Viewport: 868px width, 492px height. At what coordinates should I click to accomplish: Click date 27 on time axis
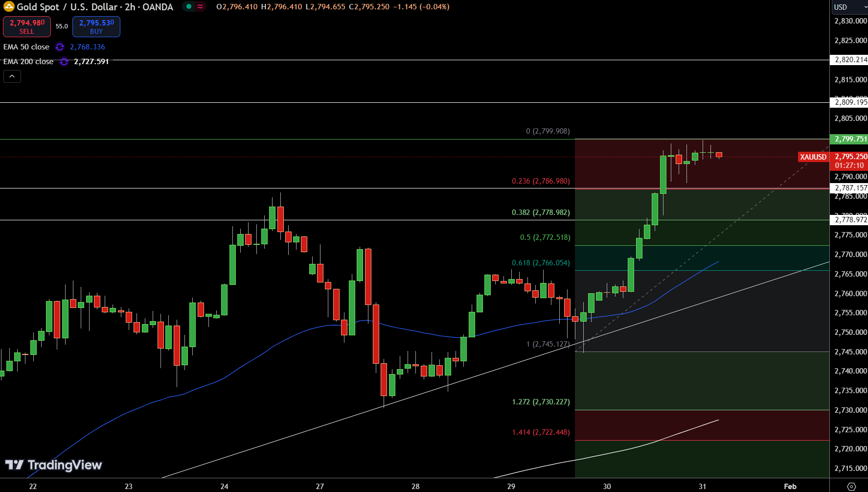coord(320,486)
